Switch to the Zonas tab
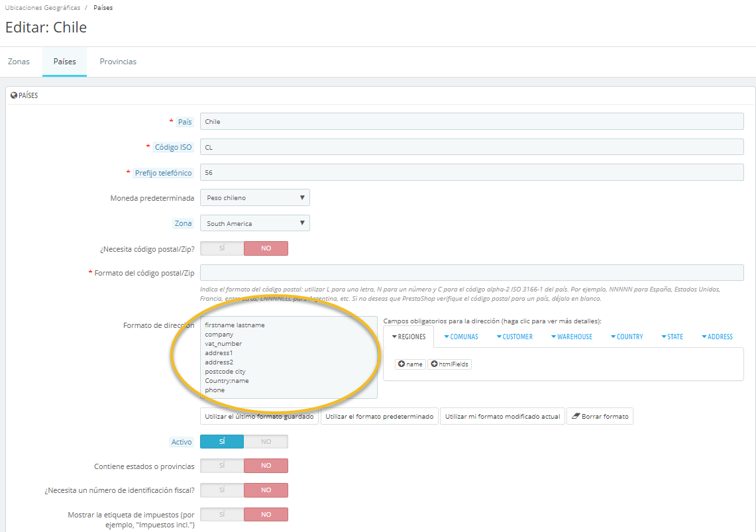 click(x=19, y=62)
